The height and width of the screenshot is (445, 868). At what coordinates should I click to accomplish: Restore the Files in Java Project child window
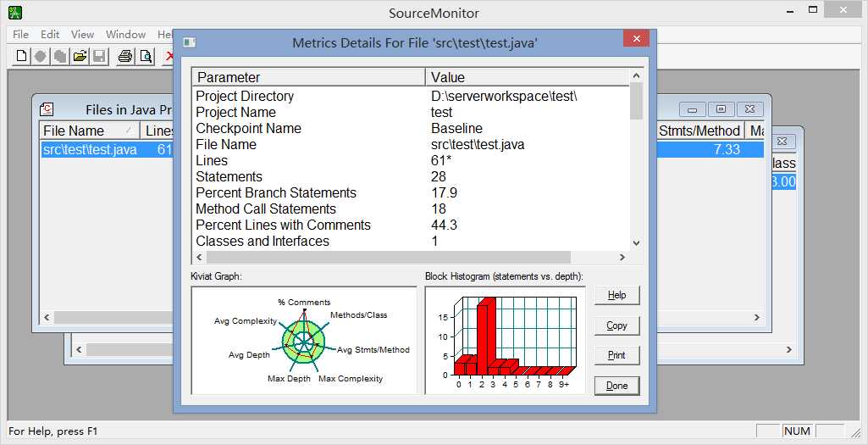coord(721,109)
